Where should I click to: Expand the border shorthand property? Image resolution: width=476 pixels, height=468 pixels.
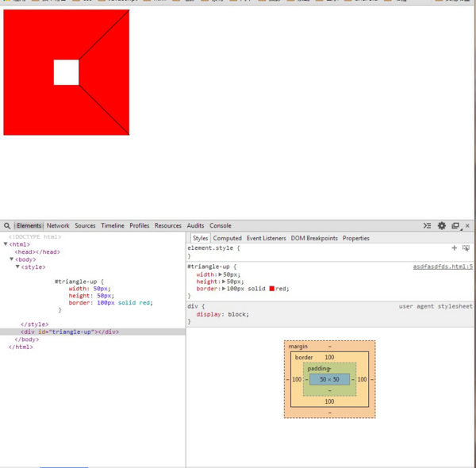tap(223, 289)
